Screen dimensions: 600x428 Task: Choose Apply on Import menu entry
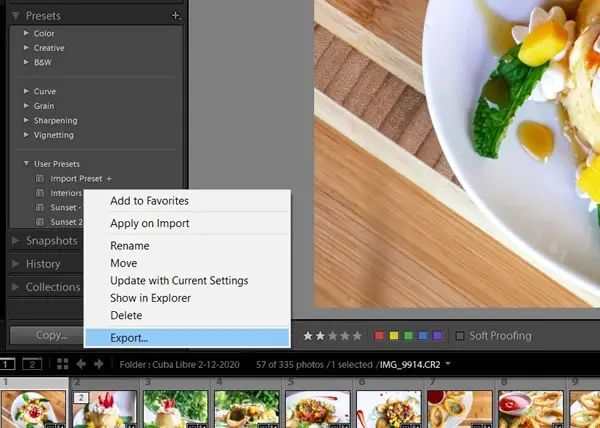(x=188, y=223)
